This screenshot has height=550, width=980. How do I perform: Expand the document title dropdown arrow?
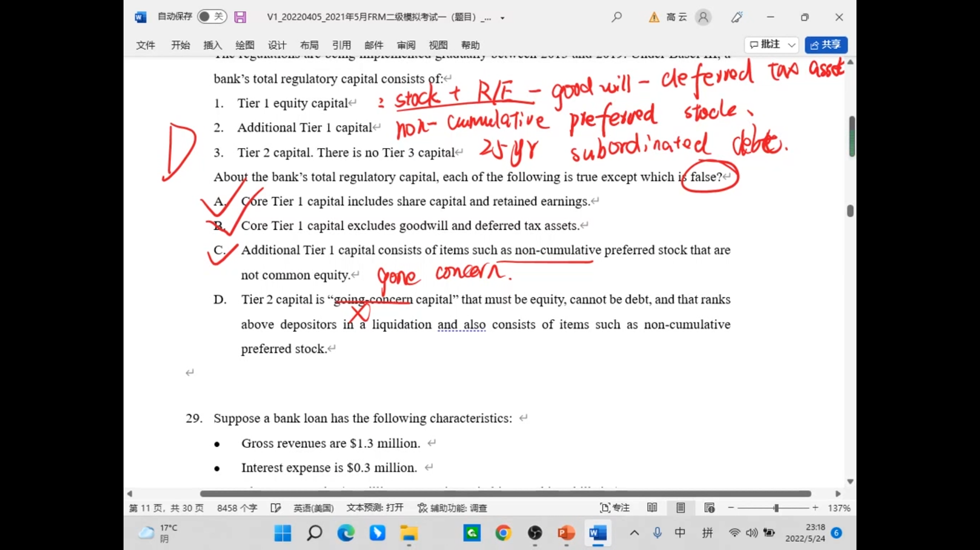coord(502,18)
